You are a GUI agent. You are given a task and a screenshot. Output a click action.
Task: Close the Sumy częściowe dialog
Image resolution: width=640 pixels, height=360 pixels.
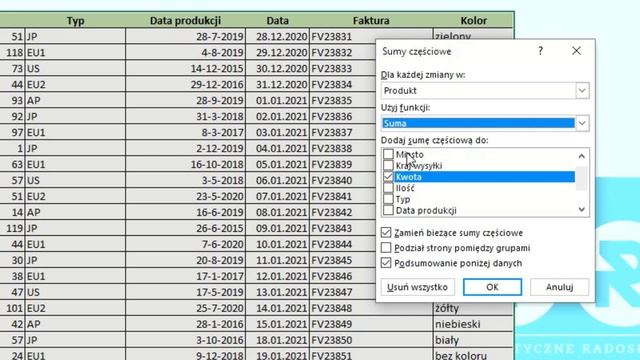pos(576,51)
